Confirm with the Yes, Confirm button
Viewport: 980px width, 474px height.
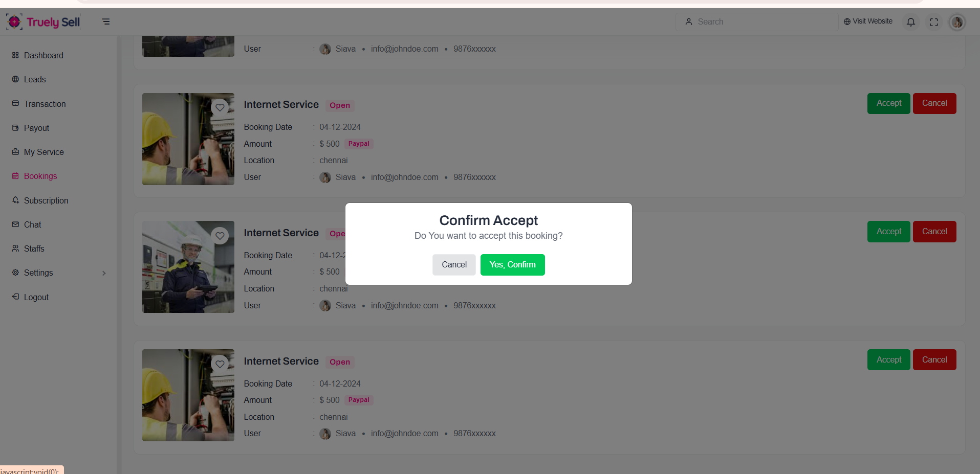(x=512, y=265)
